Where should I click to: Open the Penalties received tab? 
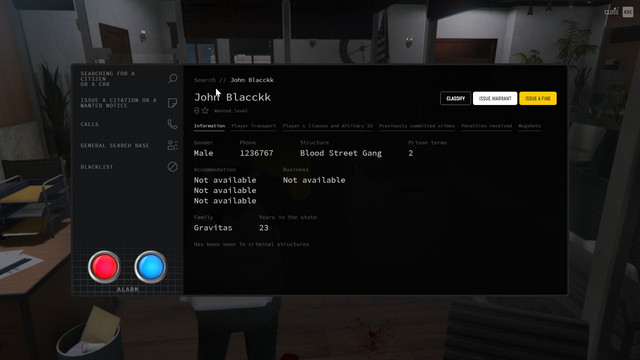pyautogui.click(x=486, y=126)
